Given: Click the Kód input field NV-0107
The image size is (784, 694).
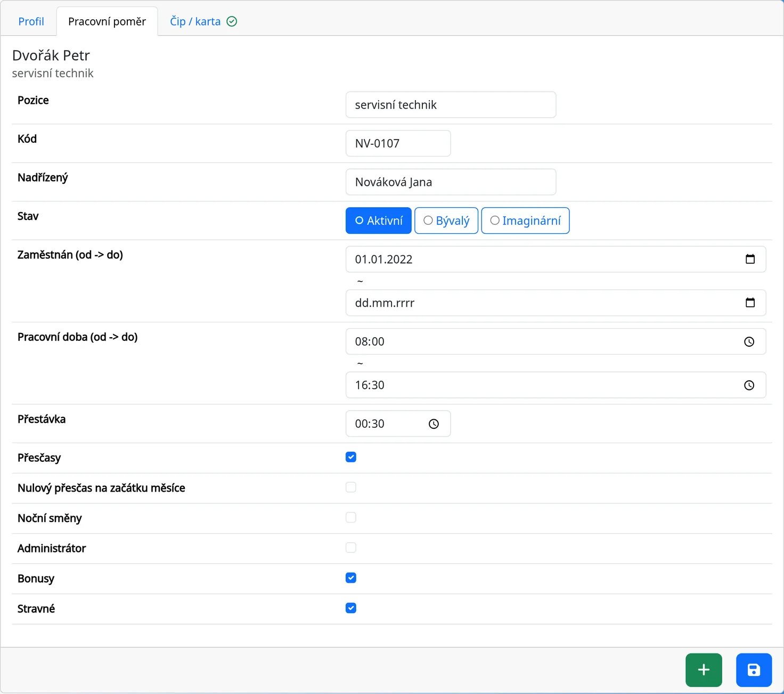Looking at the screenshot, I should [398, 143].
